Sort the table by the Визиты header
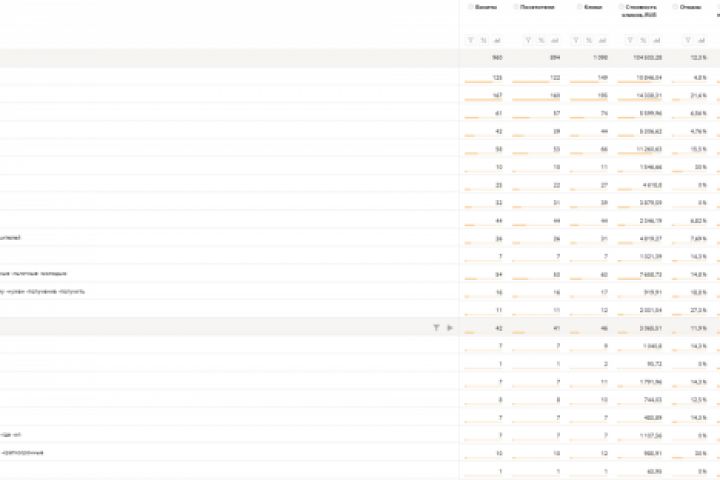The height and width of the screenshot is (480, 720). click(486, 7)
